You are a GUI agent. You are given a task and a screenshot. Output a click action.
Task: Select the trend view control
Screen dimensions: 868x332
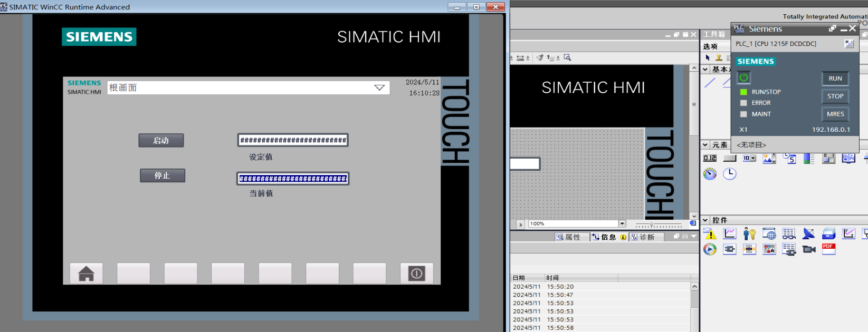(730, 233)
